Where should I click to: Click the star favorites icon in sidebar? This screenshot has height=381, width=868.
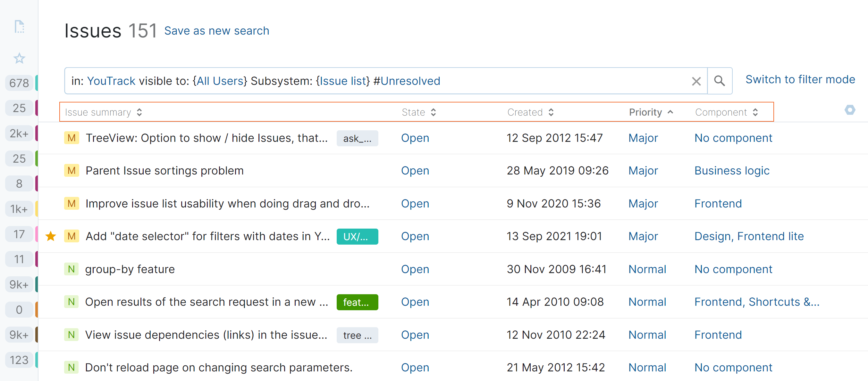pyautogui.click(x=19, y=58)
